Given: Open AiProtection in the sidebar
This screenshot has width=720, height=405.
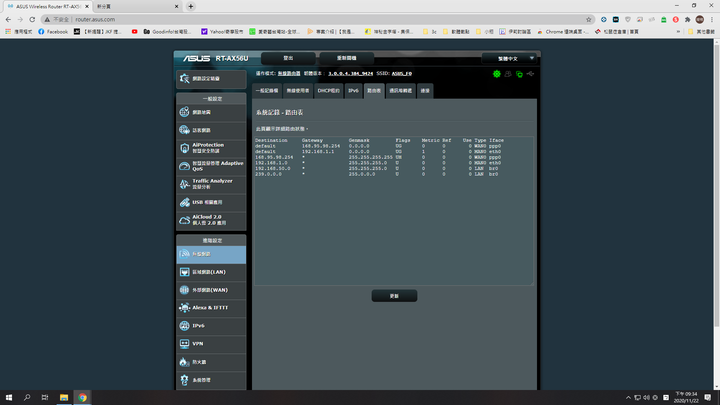Looking at the screenshot, I should point(211,148).
